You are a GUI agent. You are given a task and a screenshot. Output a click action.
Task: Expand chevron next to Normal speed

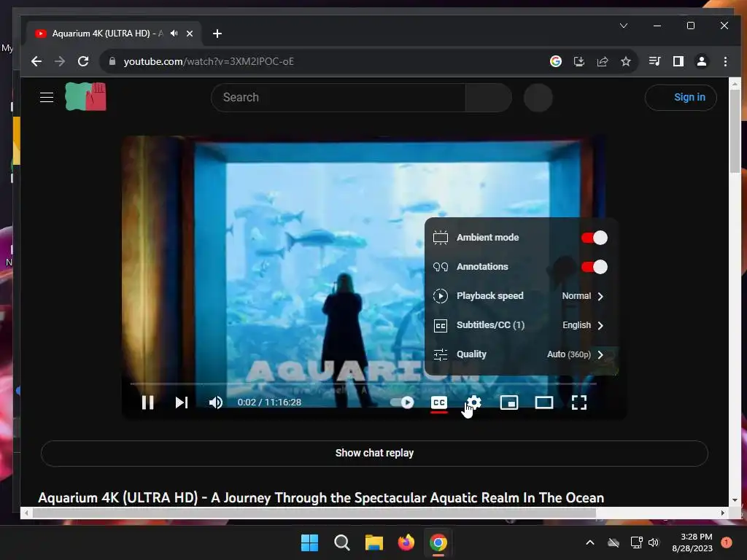pyautogui.click(x=600, y=296)
